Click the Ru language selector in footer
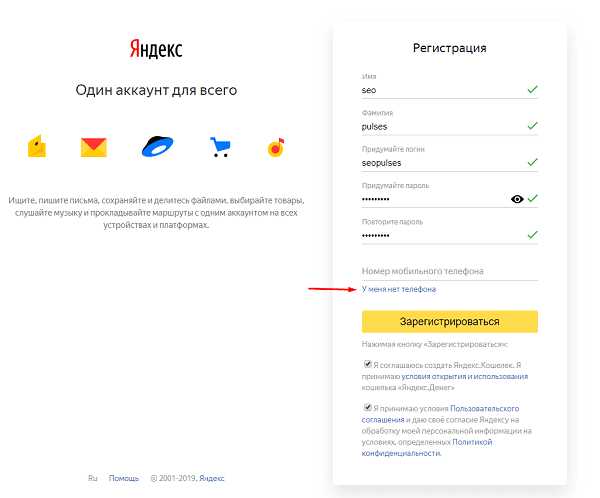 (x=93, y=478)
